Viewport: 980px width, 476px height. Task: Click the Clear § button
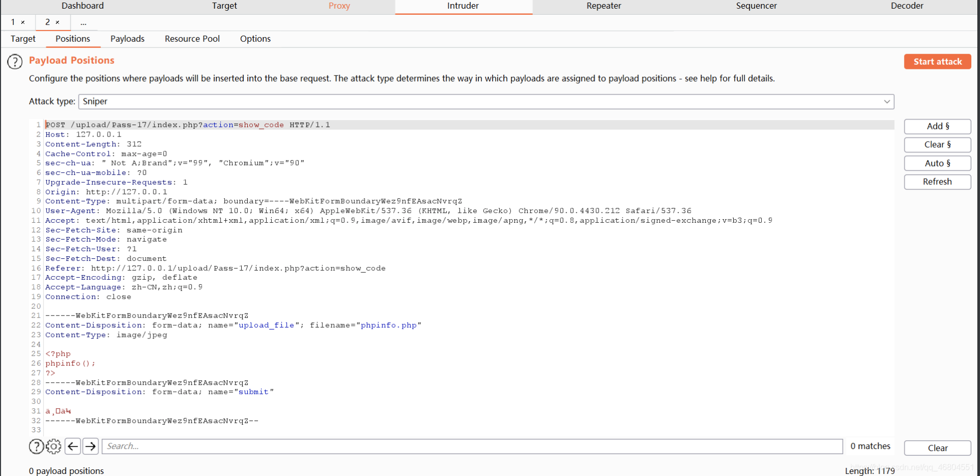(x=938, y=145)
